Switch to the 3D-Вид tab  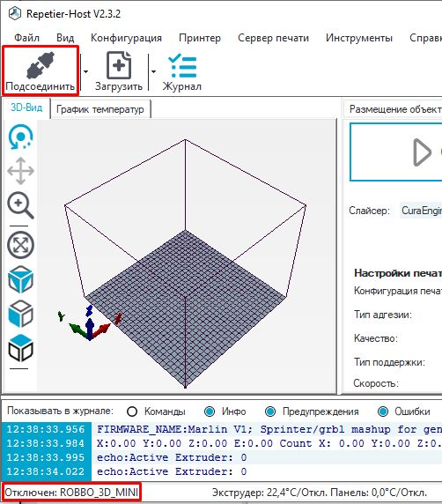coord(26,107)
